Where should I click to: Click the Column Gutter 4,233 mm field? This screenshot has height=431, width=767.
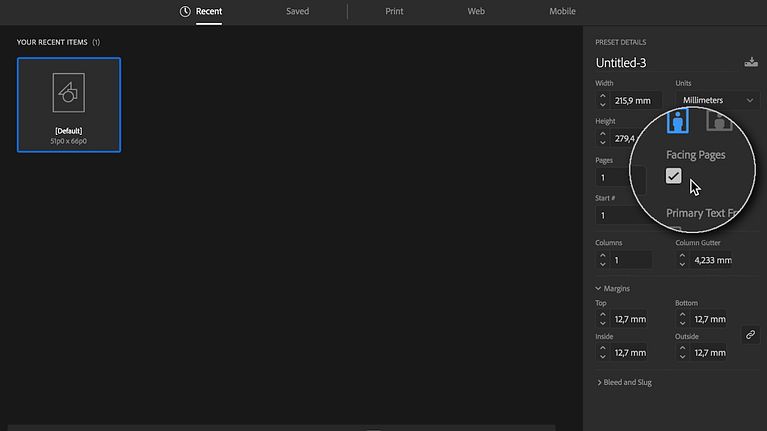(711, 260)
